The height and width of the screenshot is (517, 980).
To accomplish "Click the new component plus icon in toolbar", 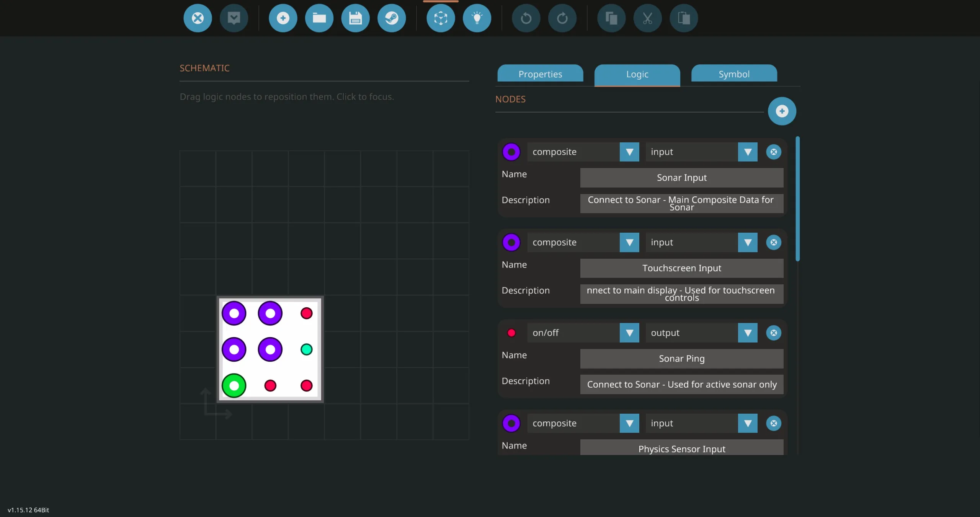I will [283, 18].
